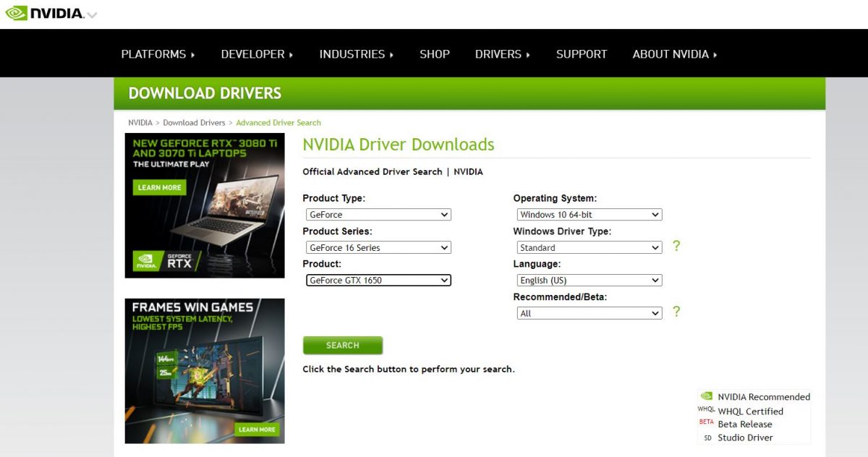
Task: Click the help question mark beside Windows Driver Type
Action: pyautogui.click(x=676, y=246)
